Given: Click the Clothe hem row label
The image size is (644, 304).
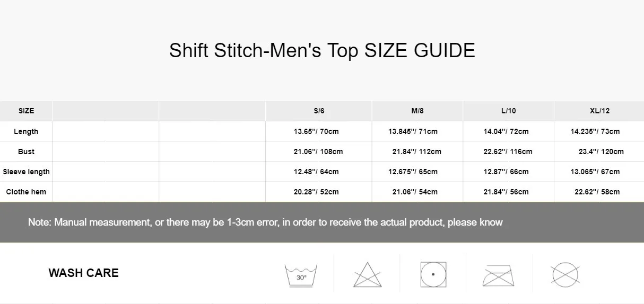Looking at the screenshot, I should coord(26,192).
